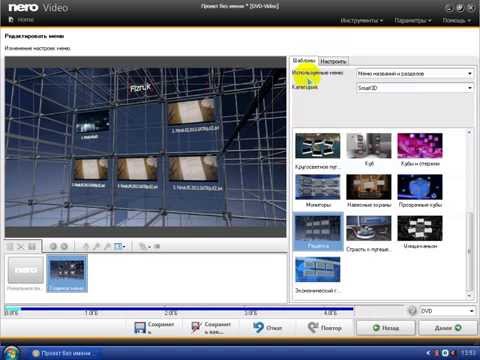Click the Сохранить как icon with red mark
Screen dimensions: 480x360
(x=196, y=327)
